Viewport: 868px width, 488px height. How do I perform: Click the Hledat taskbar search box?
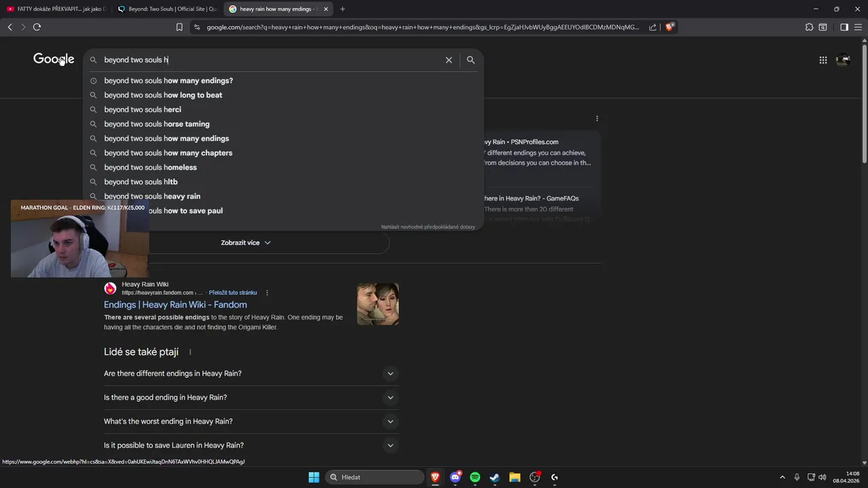point(374,477)
